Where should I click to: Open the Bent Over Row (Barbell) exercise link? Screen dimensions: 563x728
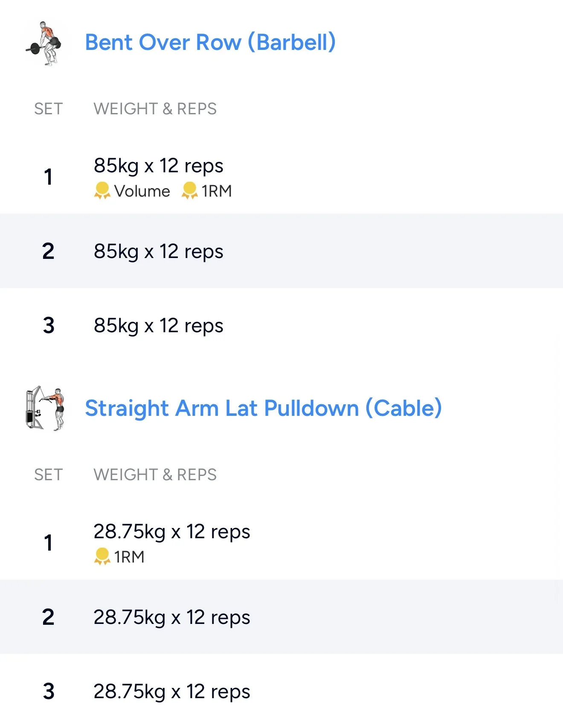[210, 43]
